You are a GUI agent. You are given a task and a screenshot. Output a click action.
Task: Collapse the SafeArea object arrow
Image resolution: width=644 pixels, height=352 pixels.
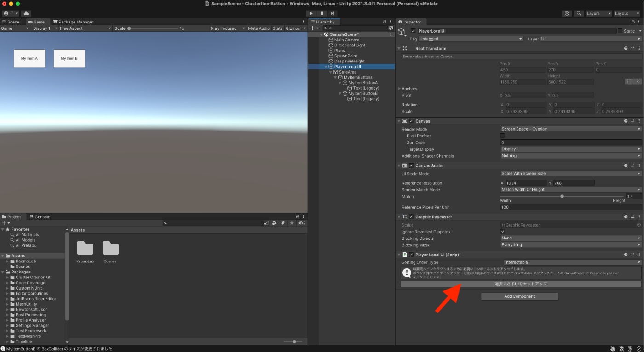330,72
